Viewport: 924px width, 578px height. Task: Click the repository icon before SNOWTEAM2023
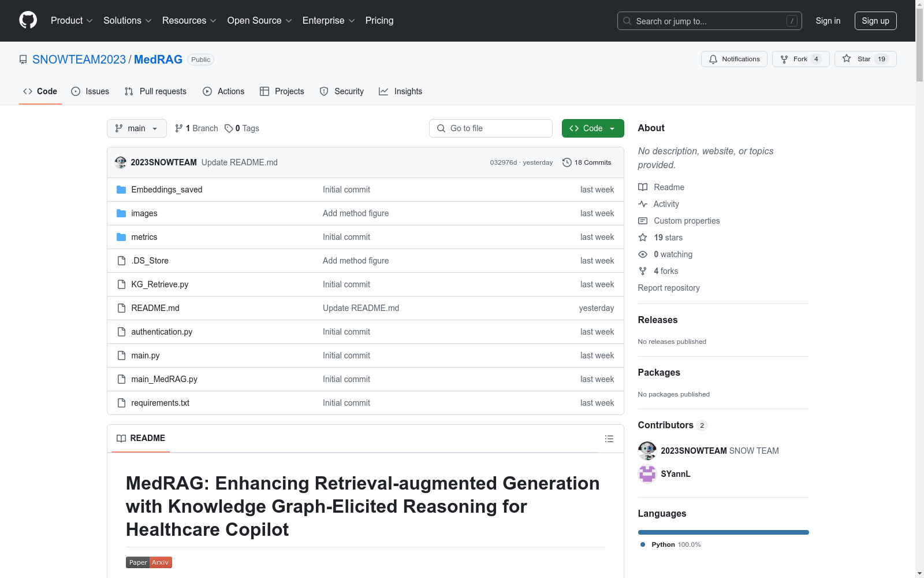pos(23,60)
